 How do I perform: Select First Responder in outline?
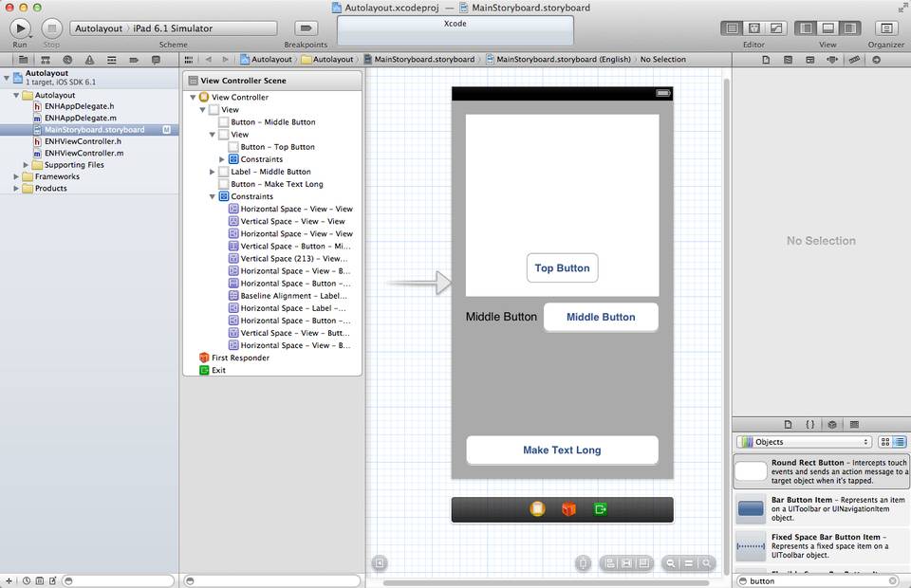pyautogui.click(x=240, y=358)
